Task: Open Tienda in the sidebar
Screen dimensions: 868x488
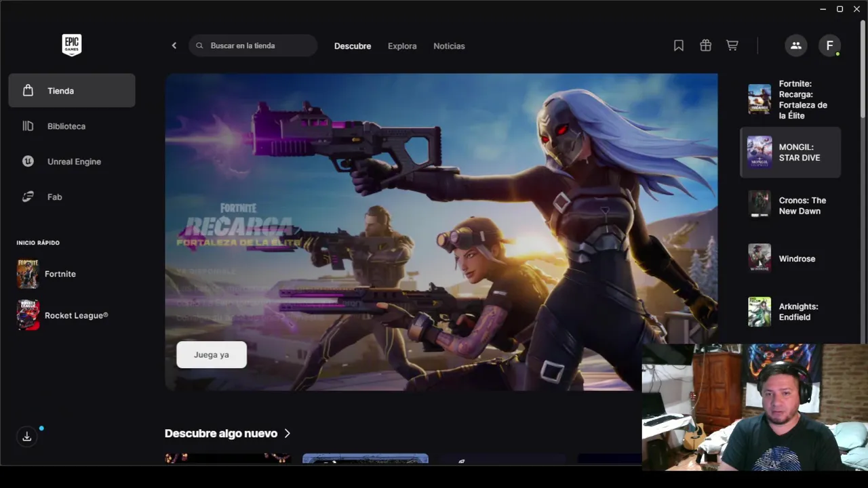Action: [72, 91]
